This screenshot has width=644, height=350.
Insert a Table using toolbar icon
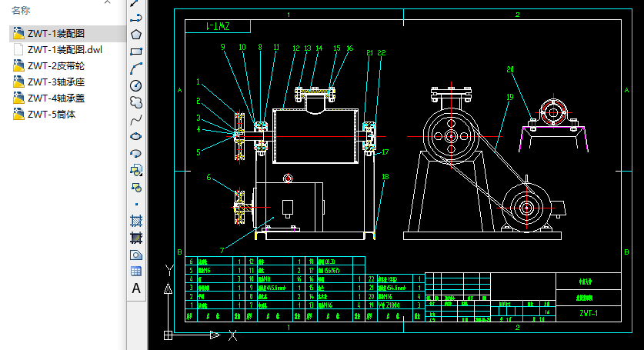coord(136,272)
